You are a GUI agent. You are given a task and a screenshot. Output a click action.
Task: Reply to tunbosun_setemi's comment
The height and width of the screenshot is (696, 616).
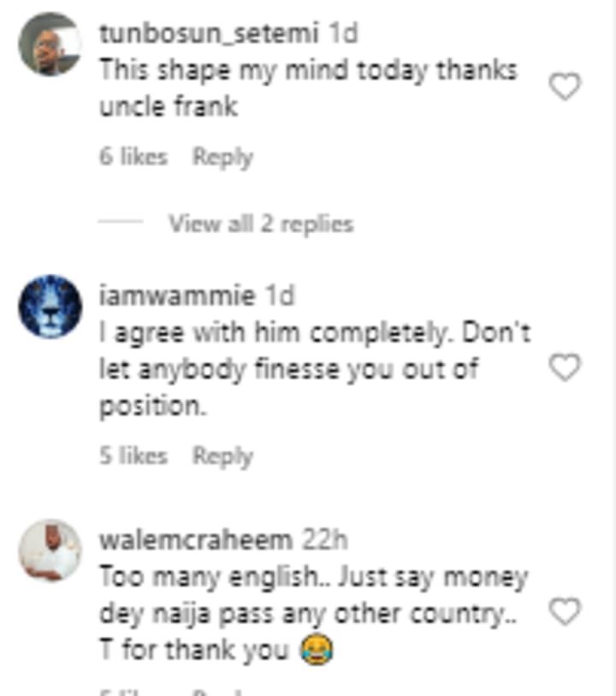(x=222, y=158)
